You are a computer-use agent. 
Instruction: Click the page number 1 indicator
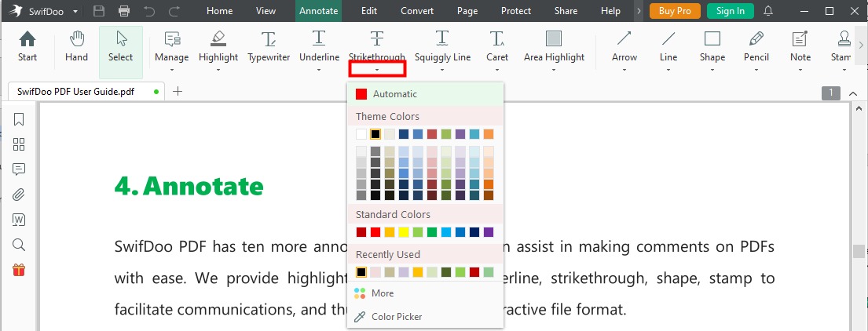coord(831,93)
